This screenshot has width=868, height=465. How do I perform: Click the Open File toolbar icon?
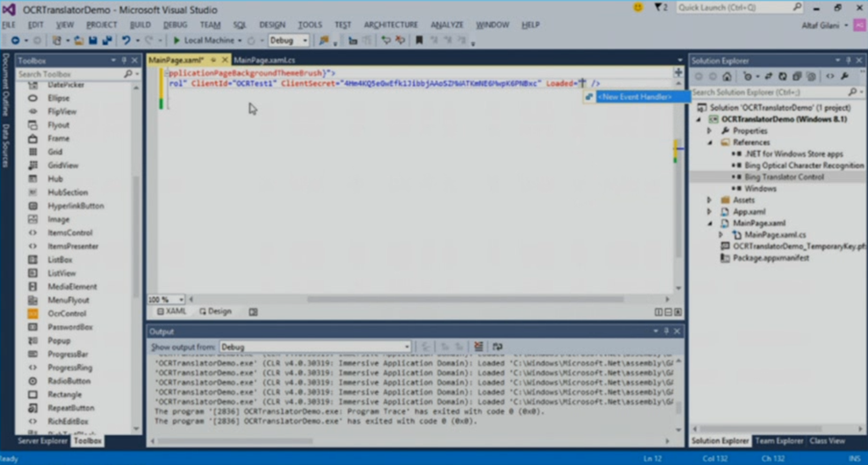(79, 40)
